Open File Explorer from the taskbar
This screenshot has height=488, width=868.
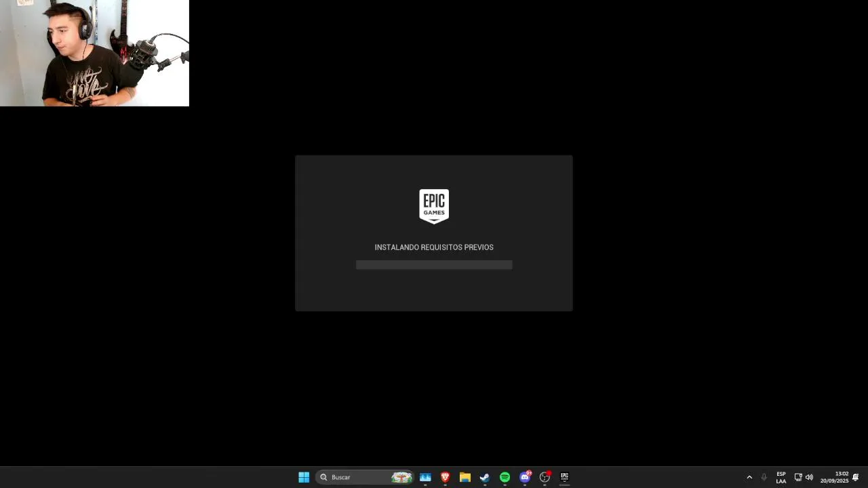pyautogui.click(x=465, y=477)
